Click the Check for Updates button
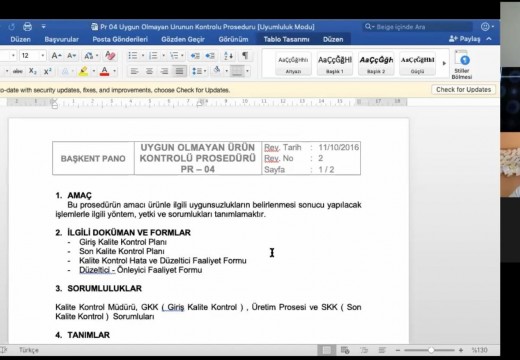The image size is (520, 360). 463,90
